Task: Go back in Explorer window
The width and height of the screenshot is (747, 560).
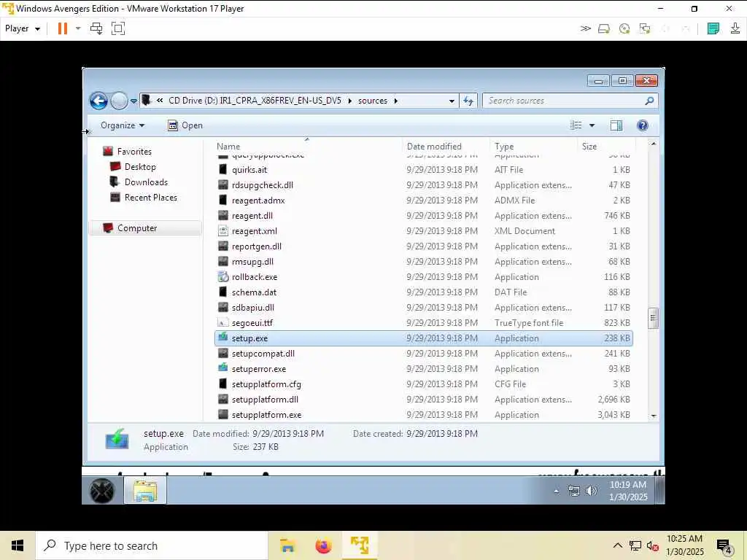Action: coord(98,101)
